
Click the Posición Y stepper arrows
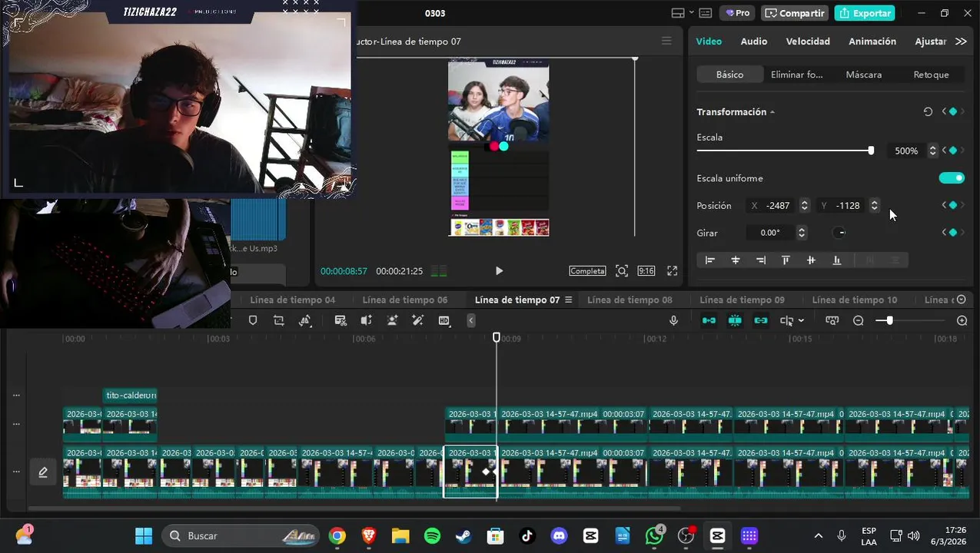point(874,205)
